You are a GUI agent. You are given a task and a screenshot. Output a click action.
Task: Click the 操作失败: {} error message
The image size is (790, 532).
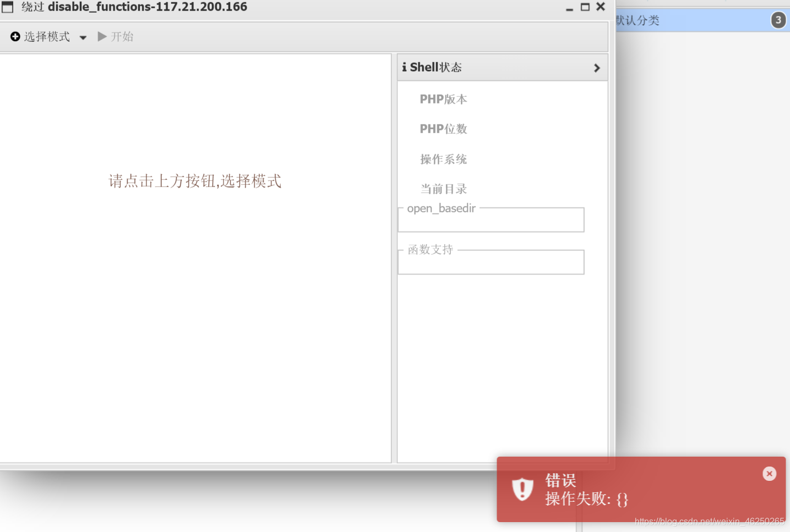pyautogui.click(x=586, y=498)
